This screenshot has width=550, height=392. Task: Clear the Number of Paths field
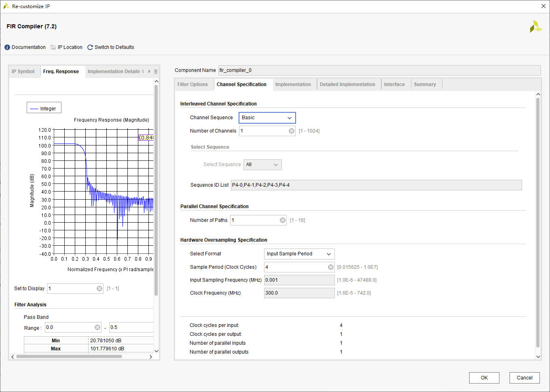(x=283, y=220)
